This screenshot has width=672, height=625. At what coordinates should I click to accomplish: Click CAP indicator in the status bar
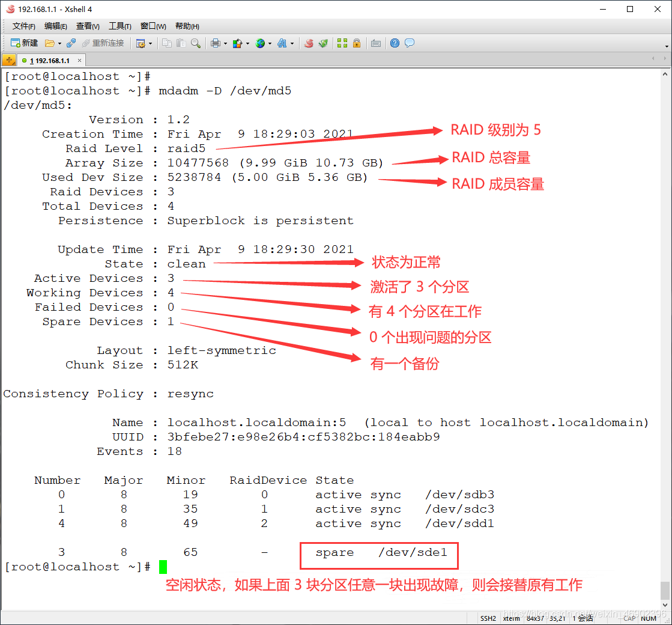pyautogui.click(x=629, y=618)
